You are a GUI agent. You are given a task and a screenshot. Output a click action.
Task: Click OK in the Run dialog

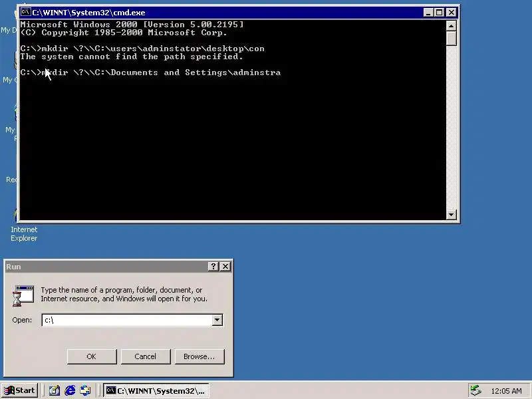click(x=92, y=356)
